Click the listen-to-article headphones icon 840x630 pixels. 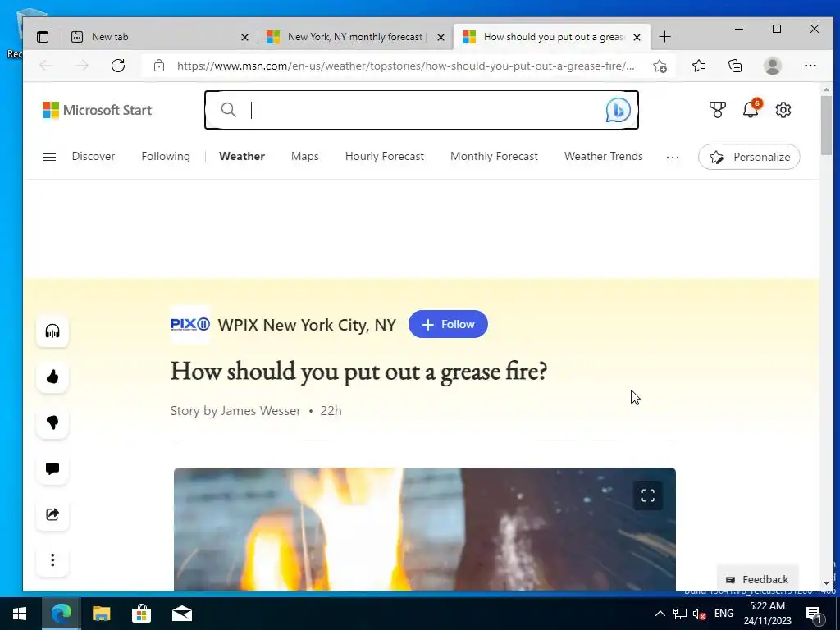[x=52, y=331]
